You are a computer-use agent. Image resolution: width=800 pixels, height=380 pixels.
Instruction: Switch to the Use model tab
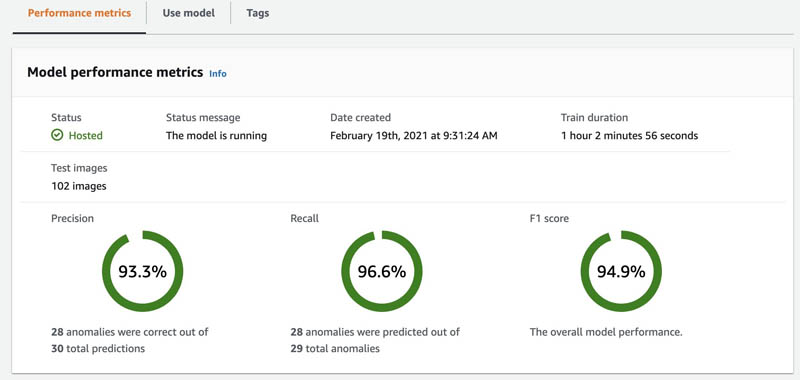pos(188,13)
